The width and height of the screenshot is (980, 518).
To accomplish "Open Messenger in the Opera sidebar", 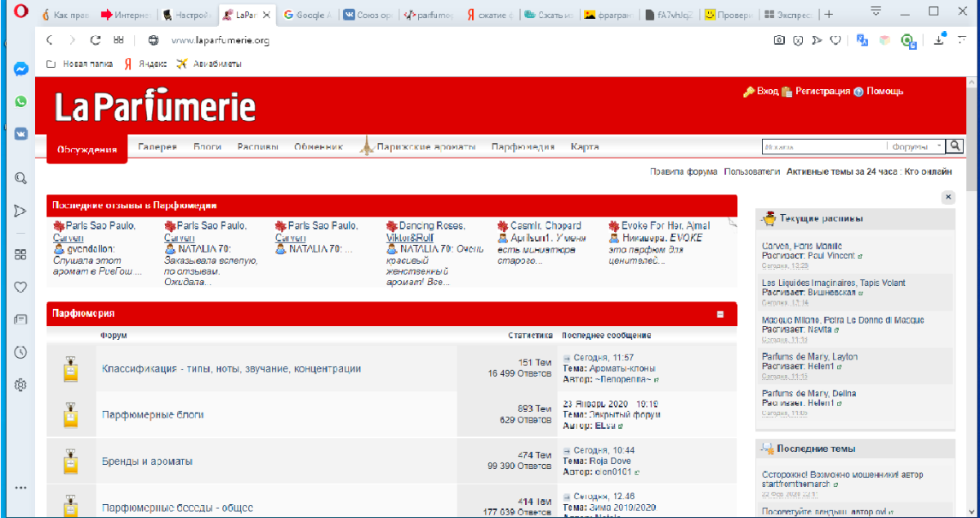I will click(20, 69).
